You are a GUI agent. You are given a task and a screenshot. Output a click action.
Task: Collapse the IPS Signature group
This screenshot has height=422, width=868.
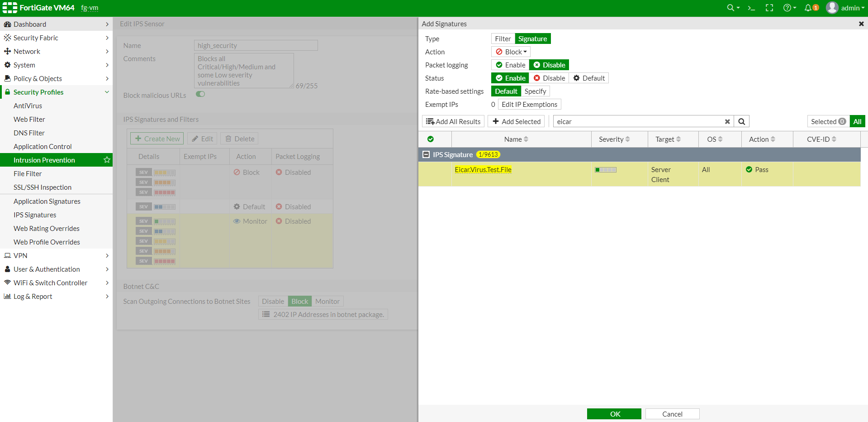tap(426, 154)
